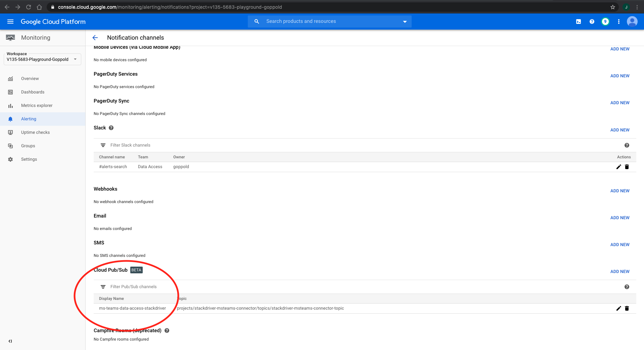644x350 pixels.
Task: Add new Mobile Devices channel
Action: coord(620,49)
